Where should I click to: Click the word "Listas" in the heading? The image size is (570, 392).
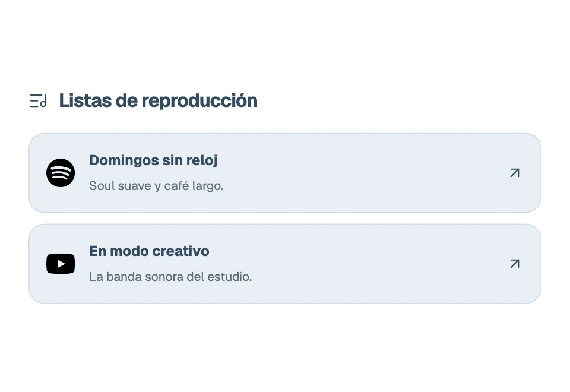(85, 100)
